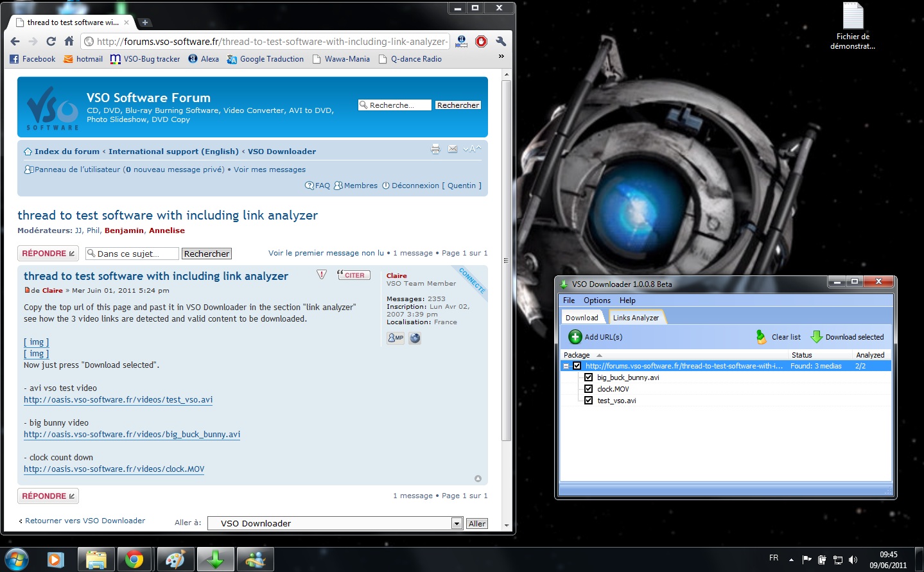Click Download selected button
This screenshot has width=924, height=572.
(848, 337)
